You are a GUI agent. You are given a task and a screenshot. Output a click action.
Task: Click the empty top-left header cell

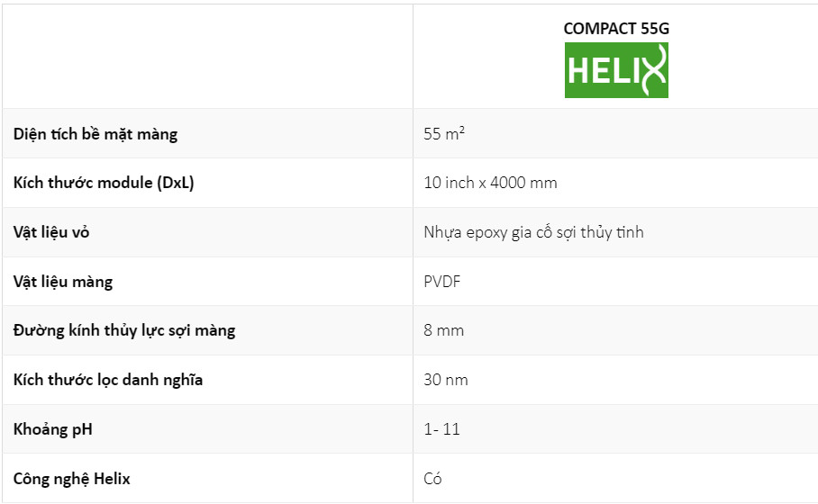click(207, 56)
